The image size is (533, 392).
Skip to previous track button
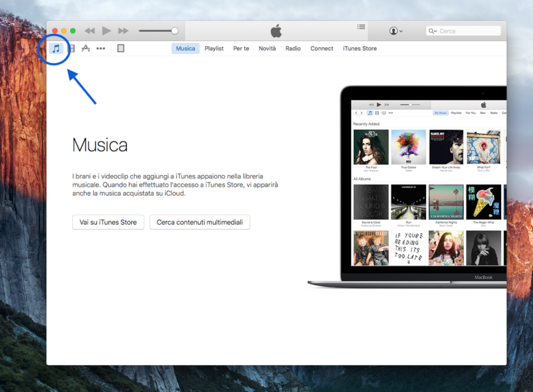coord(90,31)
